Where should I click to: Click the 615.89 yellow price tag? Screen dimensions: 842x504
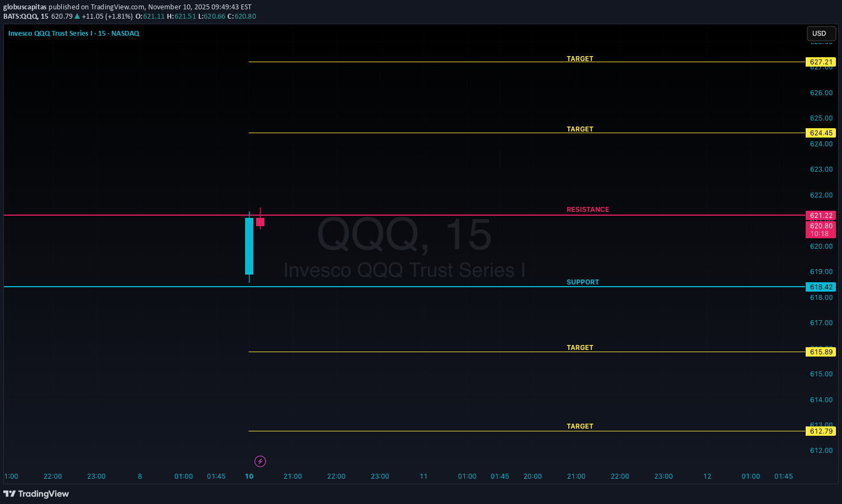821,352
